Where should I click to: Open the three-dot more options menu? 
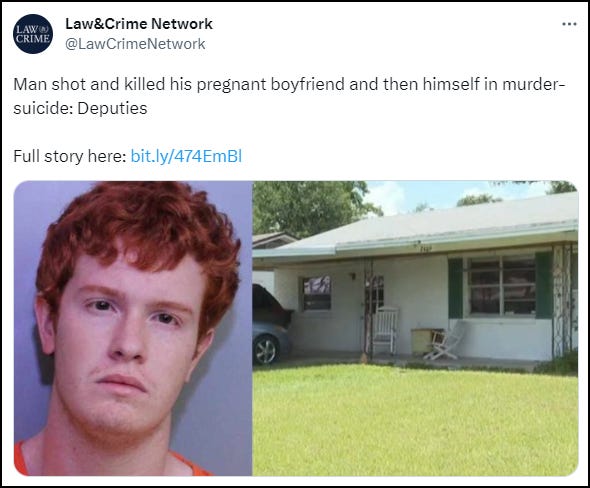click(x=569, y=24)
